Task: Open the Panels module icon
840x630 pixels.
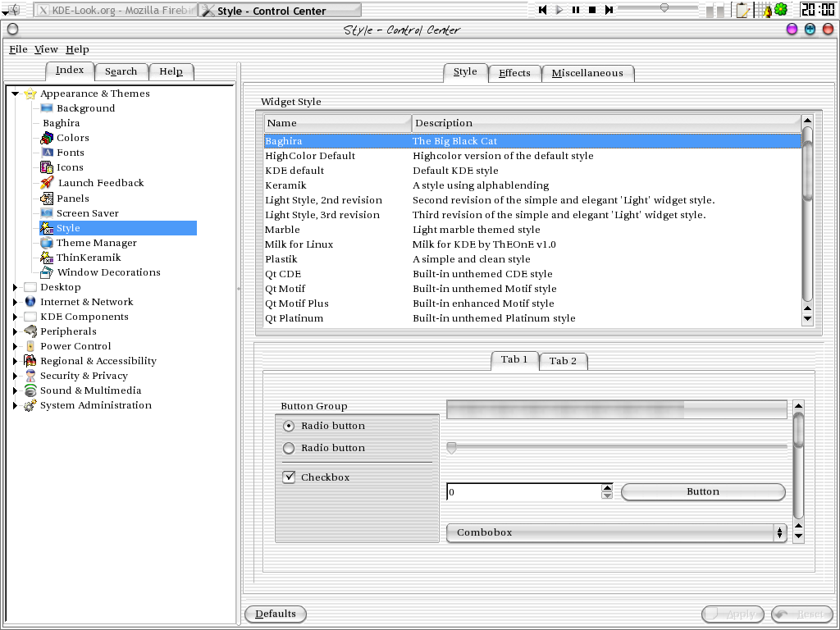Action: point(47,199)
